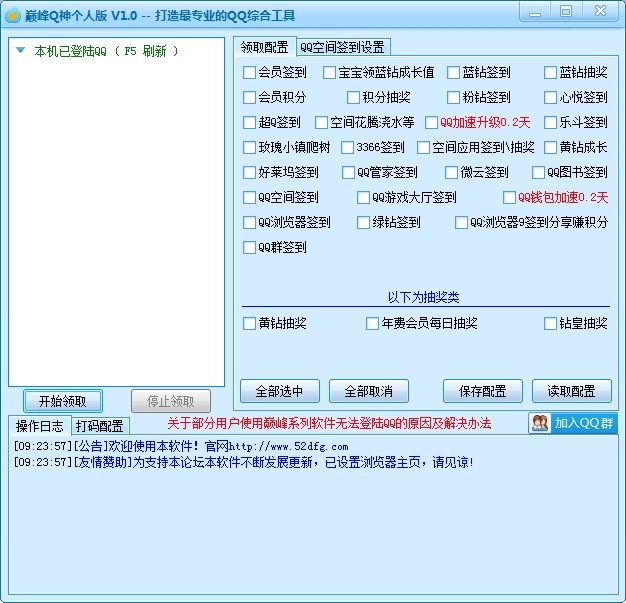Check the QQ群签到 option
Viewport: 626px width, 603px height.
[x=250, y=248]
